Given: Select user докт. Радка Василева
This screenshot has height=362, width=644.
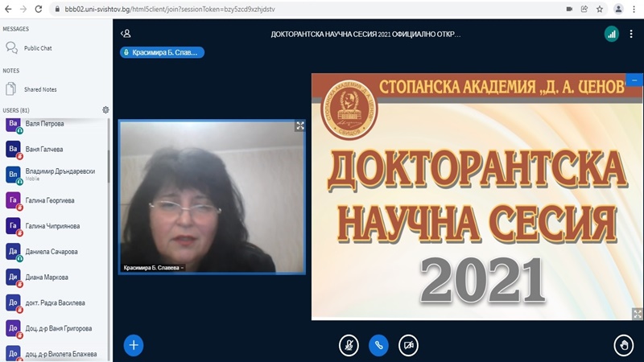Looking at the screenshot, I should [56, 302].
